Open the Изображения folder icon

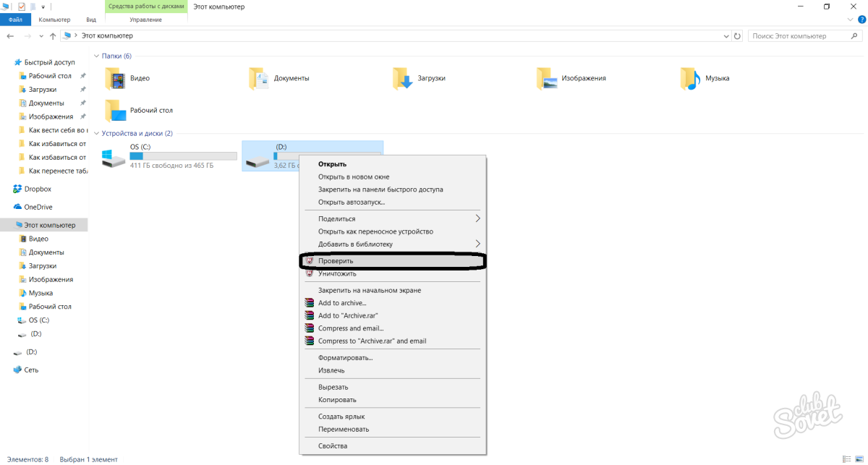pyautogui.click(x=547, y=78)
